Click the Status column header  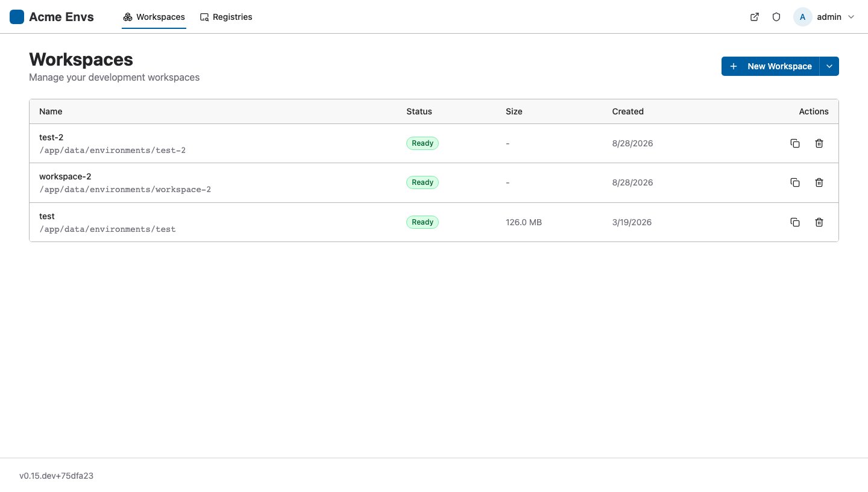(x=419, y=111)
